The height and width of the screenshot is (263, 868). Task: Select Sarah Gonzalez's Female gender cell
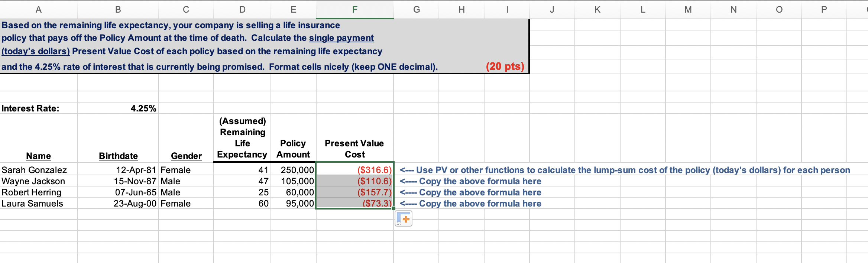click(186, 170)
